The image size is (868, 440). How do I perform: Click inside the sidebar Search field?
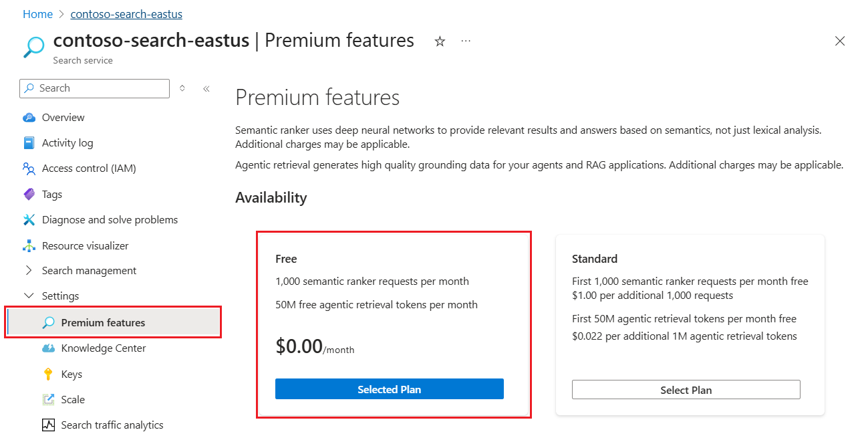pyautogui.click(x=94, y=88)
